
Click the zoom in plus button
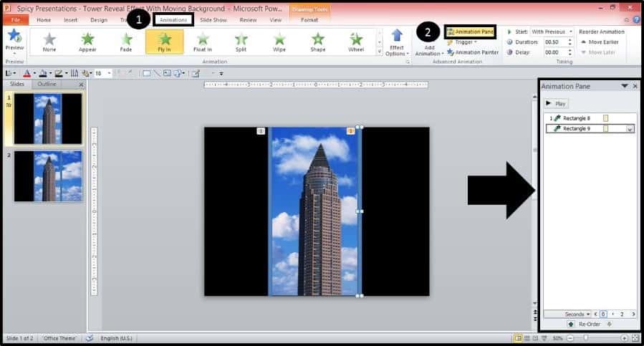point(624,338)
